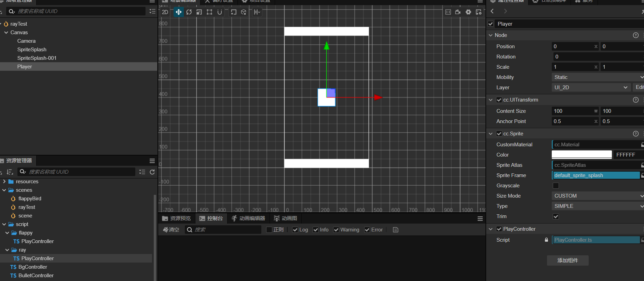Toggle the Warning filter checkbox
Viewport: 644px width, 281px height.
point(336,230)
